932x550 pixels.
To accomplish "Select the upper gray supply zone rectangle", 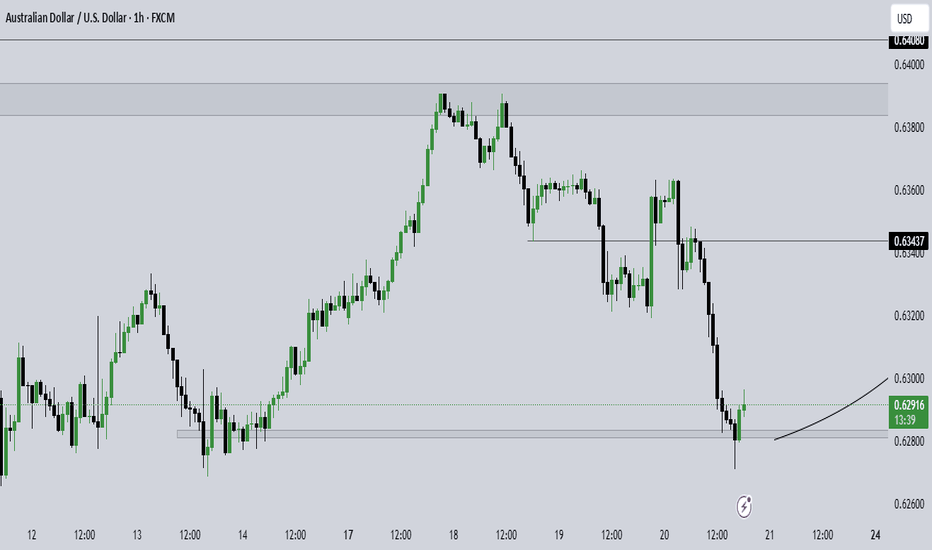I will click(444, 99).
